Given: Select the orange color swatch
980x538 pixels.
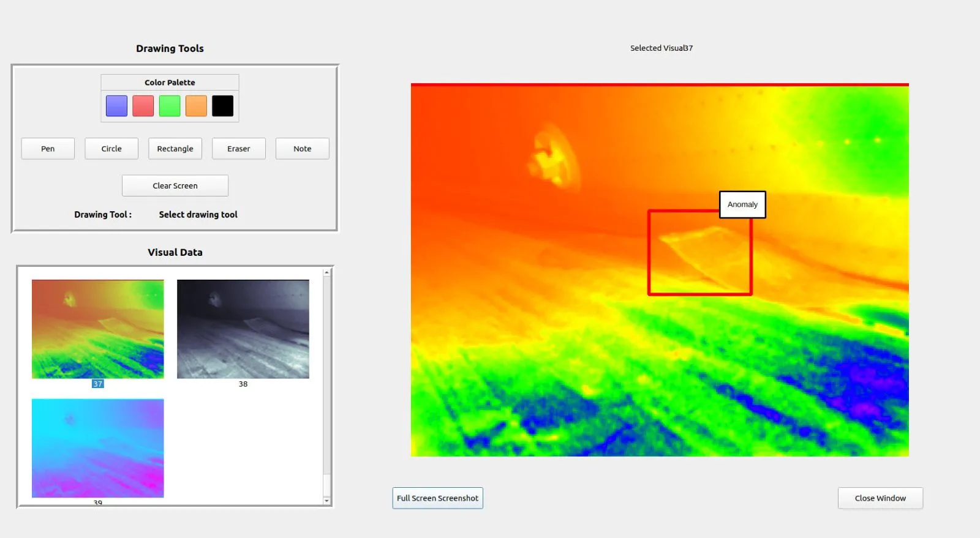Looking at the screenshot, I should point(196,106).
